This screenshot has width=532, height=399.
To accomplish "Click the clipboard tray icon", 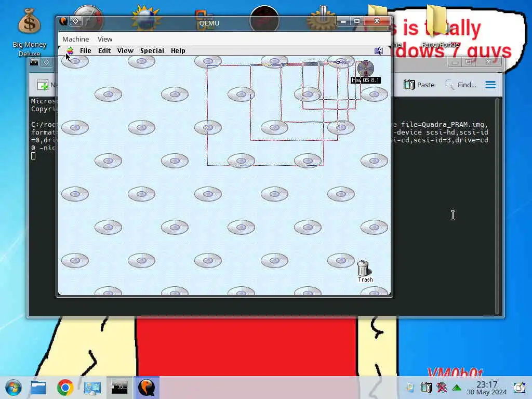I will point(426,388).
